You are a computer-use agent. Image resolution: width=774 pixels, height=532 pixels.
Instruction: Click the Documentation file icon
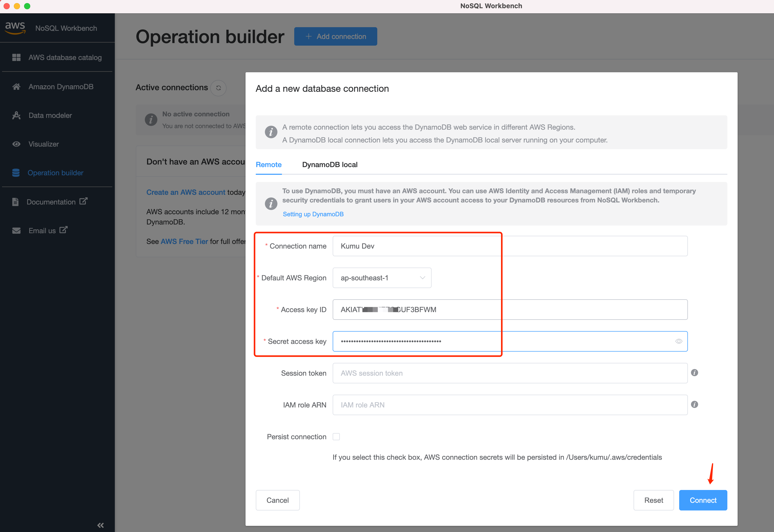tap(15, 202)
